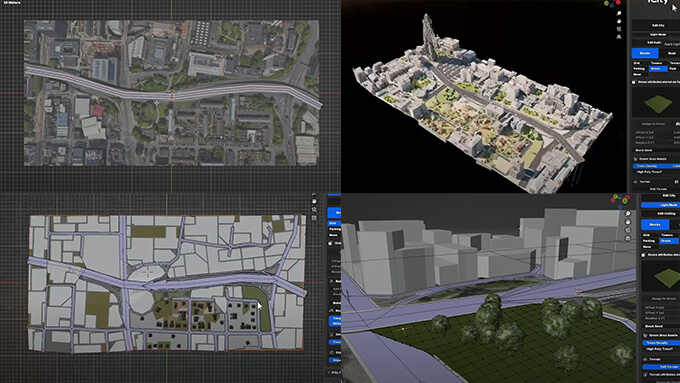Image resolution: width=680 pixels, height=383 pixels.
Task: Select Green block type in upper-right panel
Action: click(x=658, y=69)
